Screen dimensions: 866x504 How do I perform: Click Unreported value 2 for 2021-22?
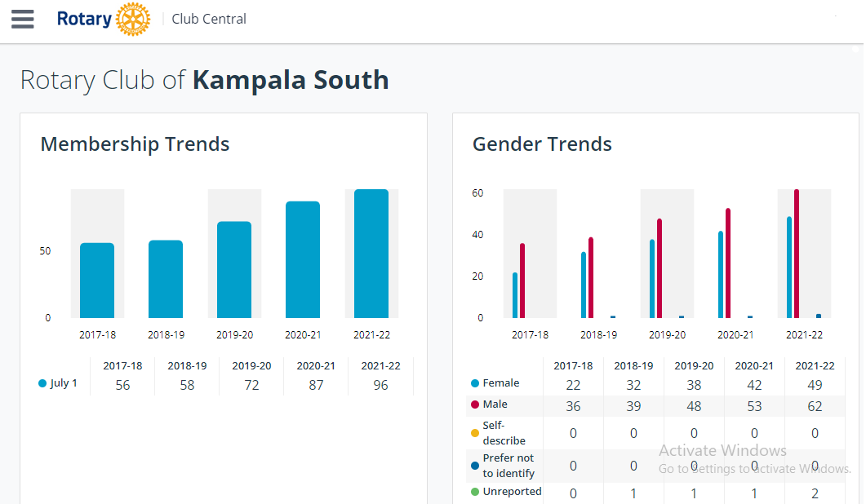tap(815, 493)
